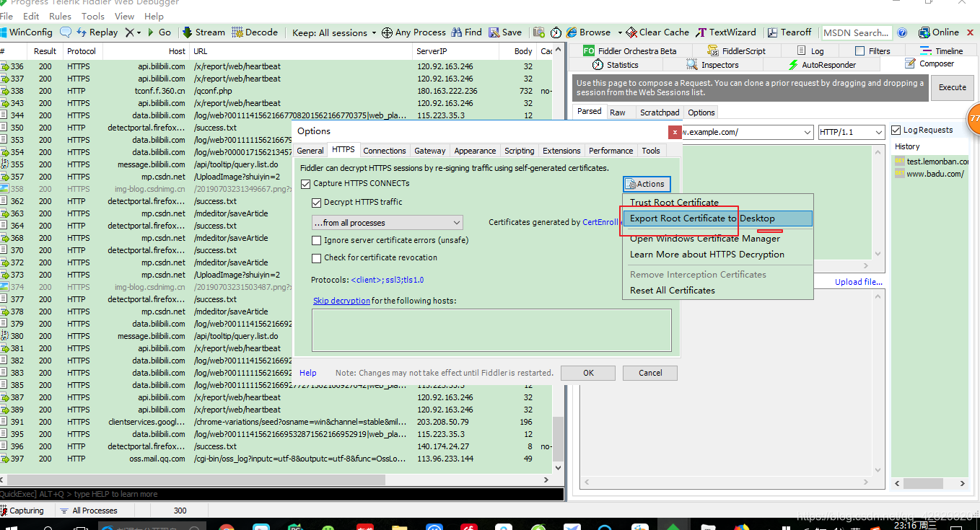Click into the MSDN Search box
980x530 pixels.
[857, 33]
